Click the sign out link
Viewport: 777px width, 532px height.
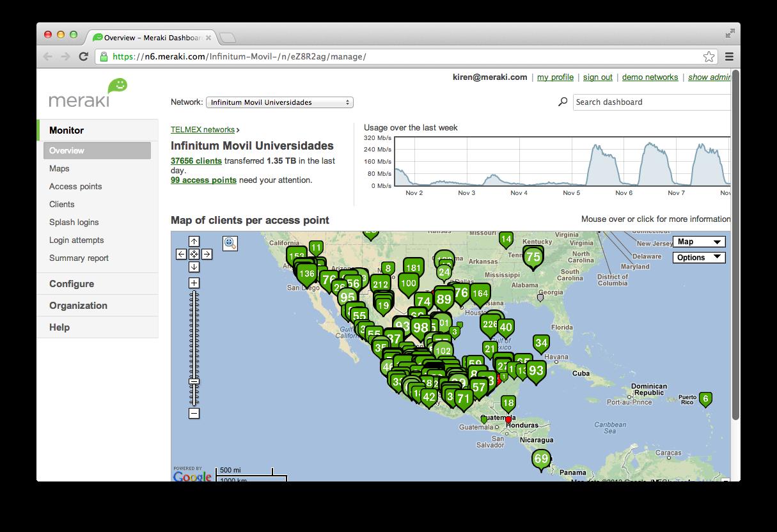coord(598,77)
